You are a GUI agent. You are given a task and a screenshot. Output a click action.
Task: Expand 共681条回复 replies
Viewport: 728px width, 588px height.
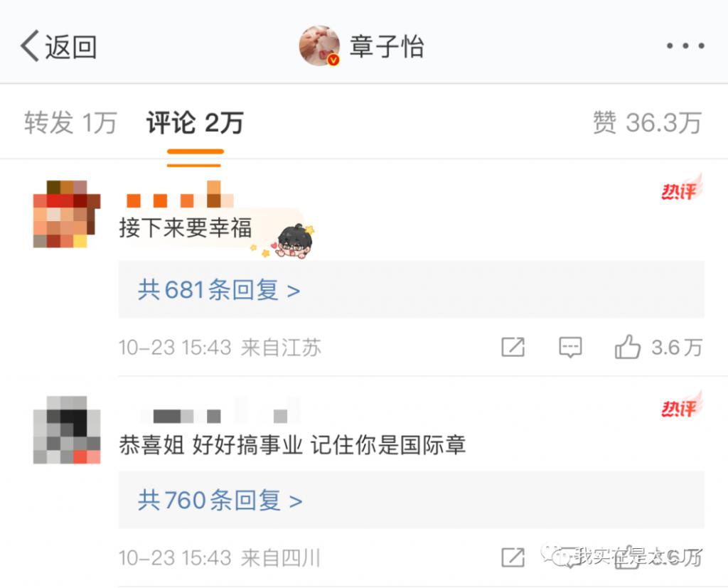click(x=411, y=290)
